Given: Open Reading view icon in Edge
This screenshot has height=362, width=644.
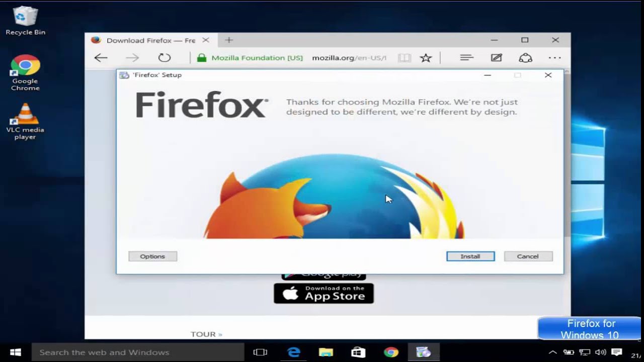Looking at the screenshot, I should (405, 58).
